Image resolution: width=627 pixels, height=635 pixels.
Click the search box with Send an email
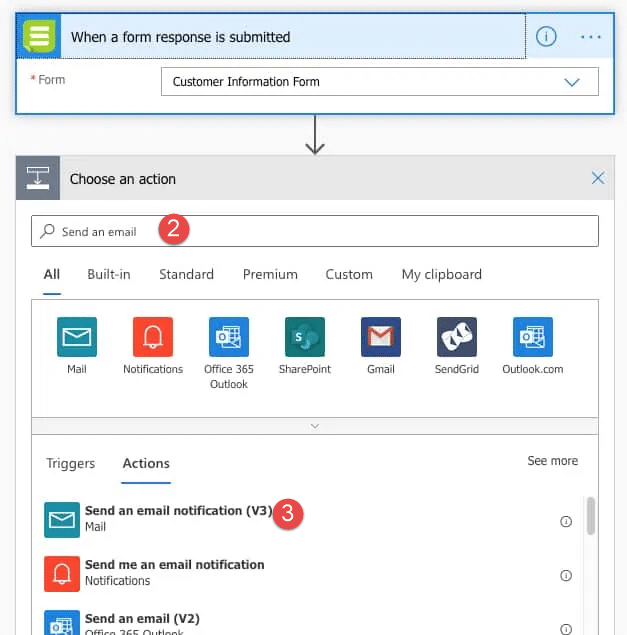[x=315, y=231]
